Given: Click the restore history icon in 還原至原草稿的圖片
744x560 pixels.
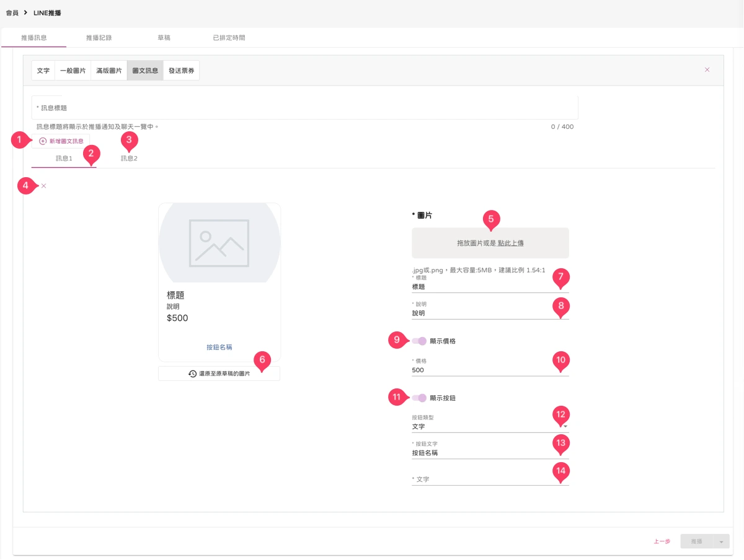Looking at the screenshot, I should [193, 374].
